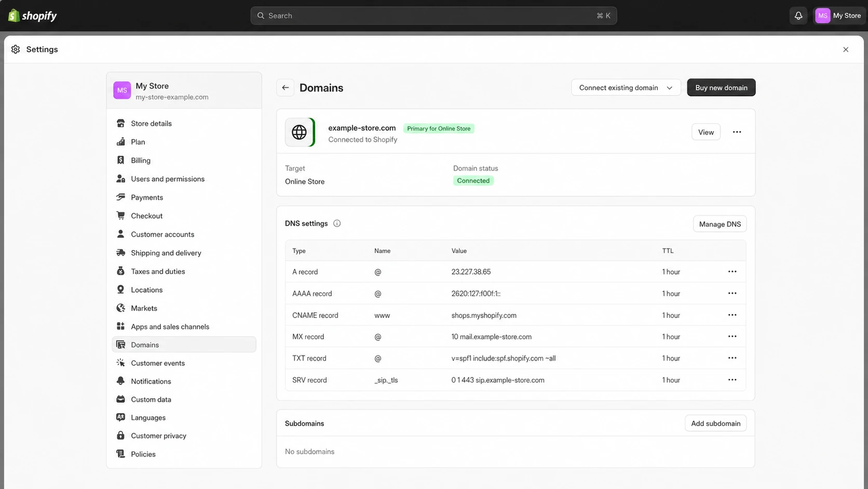Click the Locations pin icon

point(120,289)
